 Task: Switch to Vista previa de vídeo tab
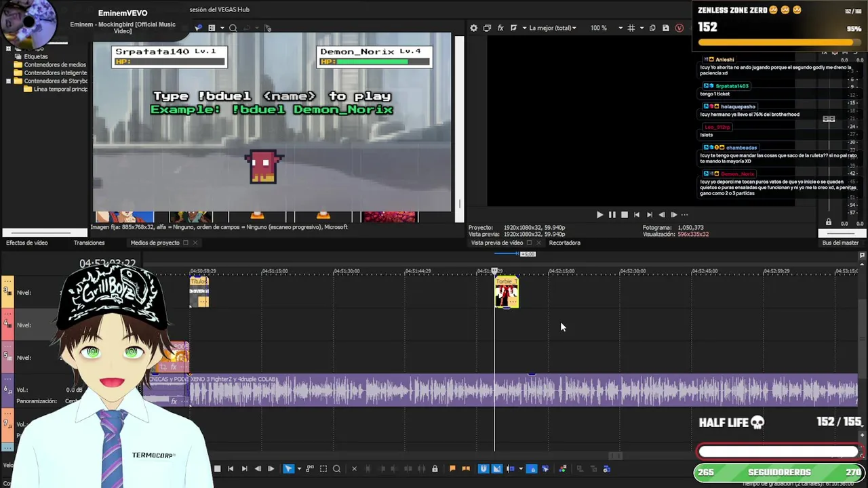pyautogui.click(x=497, y=243)
